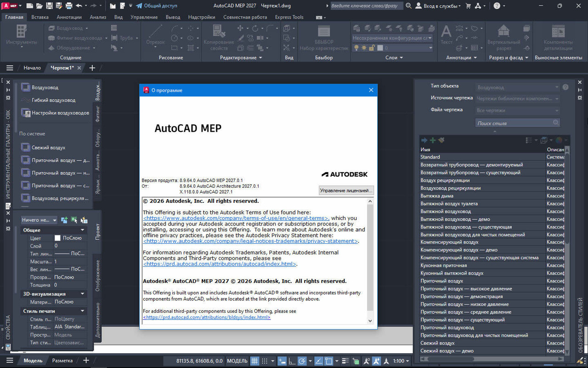Open the 1:100 annotation scale dropdown
Image resolution: width=588 pixels, height=368 pixels.
pyautogui.click(x=401, y=361)
